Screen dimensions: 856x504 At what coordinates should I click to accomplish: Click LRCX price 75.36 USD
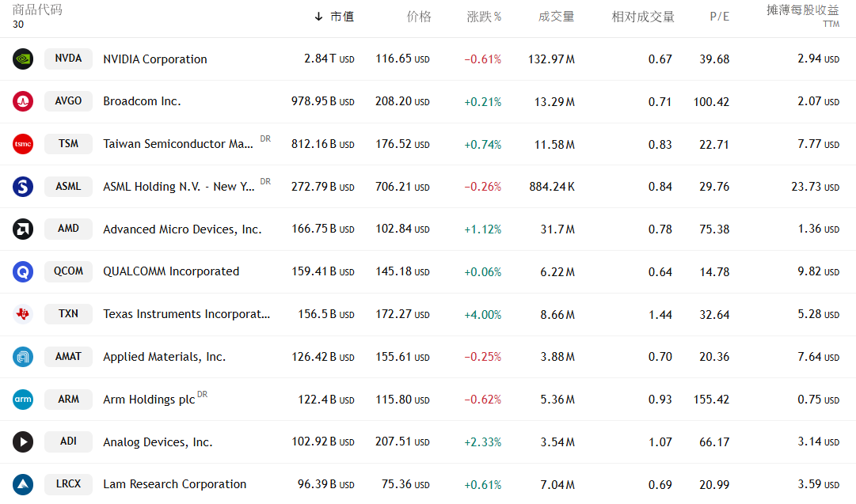click(405, 484)
